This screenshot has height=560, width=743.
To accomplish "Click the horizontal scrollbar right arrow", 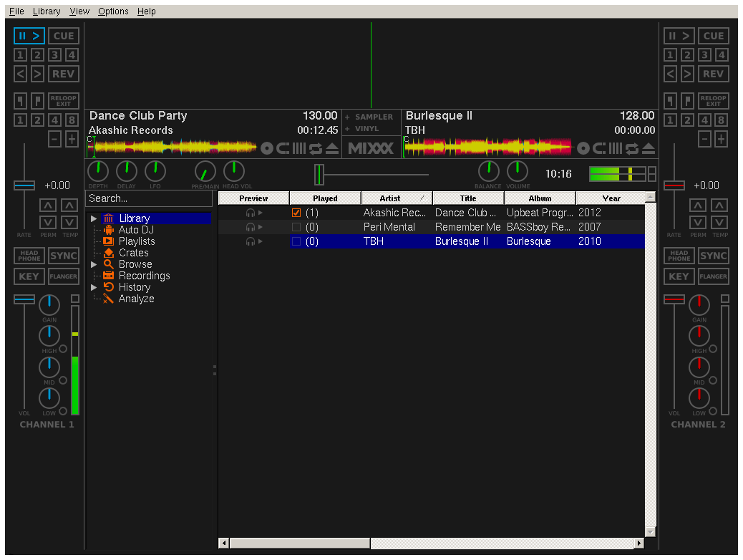I will [639, 544].
